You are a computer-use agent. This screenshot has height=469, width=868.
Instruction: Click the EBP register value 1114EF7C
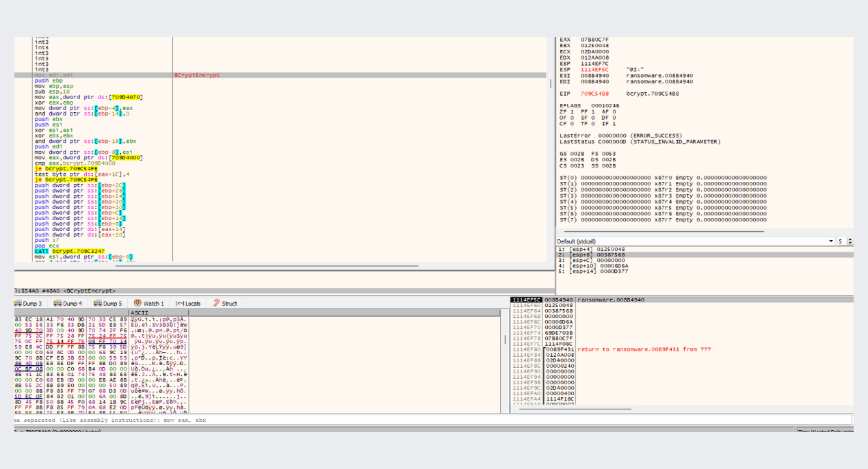(x=594, y=64)
